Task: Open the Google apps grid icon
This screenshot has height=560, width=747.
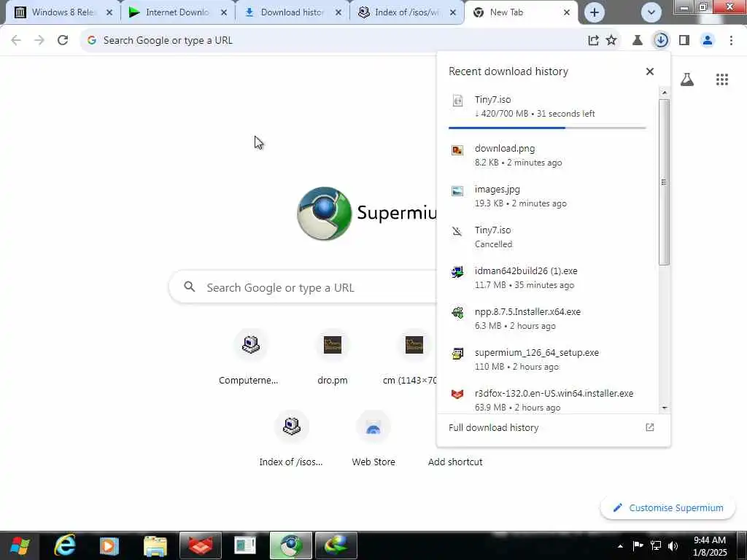Action: (x=721, y=79)
